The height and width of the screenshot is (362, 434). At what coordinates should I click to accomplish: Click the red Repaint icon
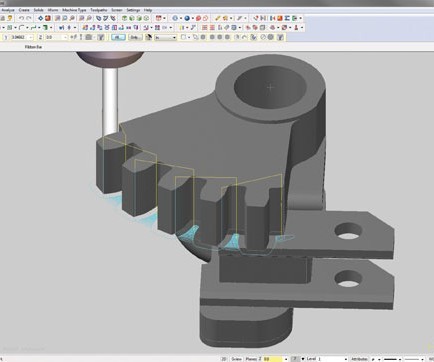coord(48,18)
